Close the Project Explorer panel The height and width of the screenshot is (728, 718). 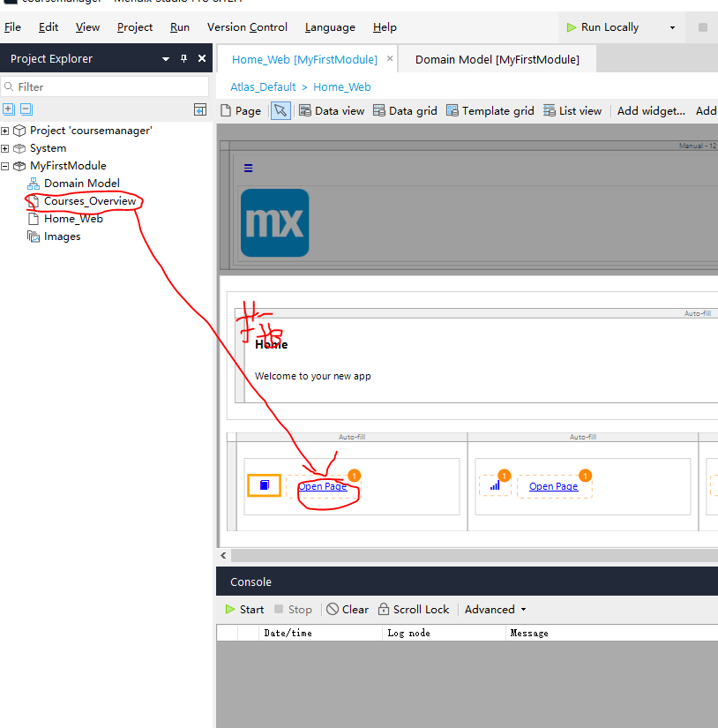pyautogui.click(x=202, y=58)
